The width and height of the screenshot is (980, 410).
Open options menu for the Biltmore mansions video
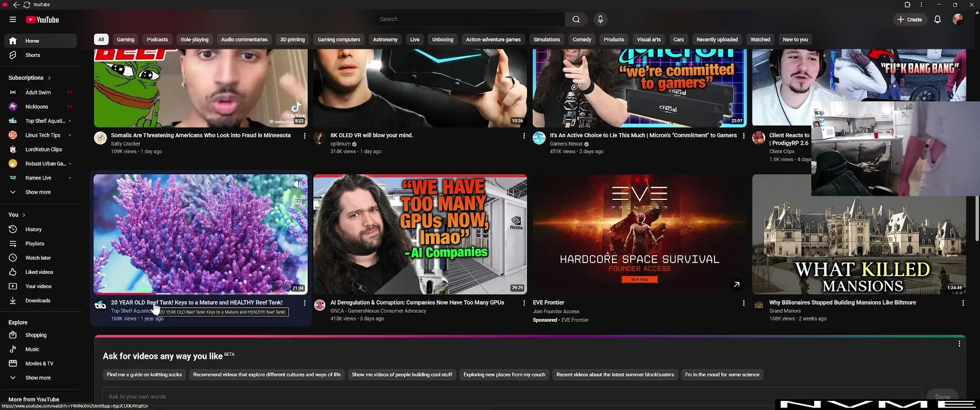(963, 303)
